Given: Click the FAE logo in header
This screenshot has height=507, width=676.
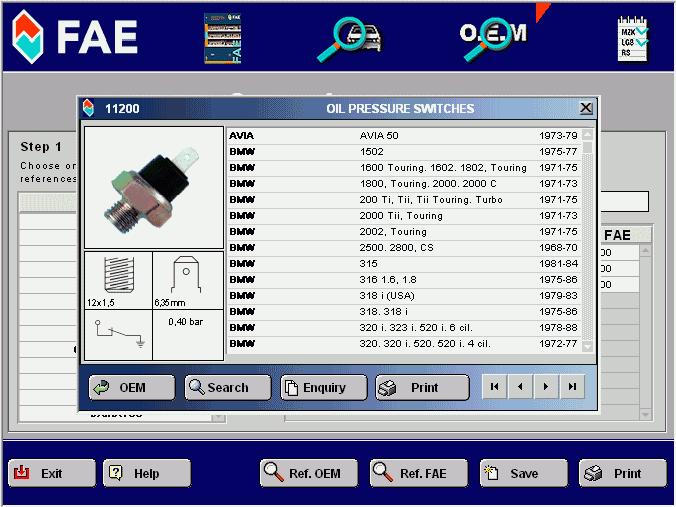Looking at the screenshot, I should 75,37.
